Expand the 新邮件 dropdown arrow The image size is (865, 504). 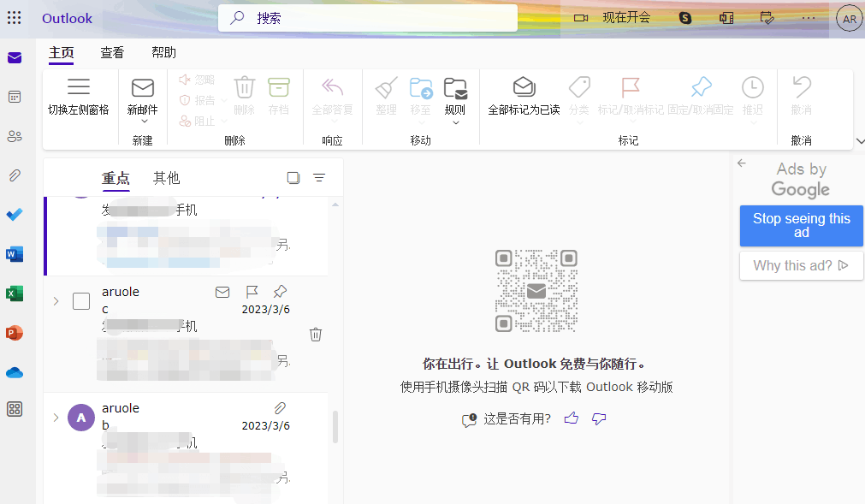145,122
